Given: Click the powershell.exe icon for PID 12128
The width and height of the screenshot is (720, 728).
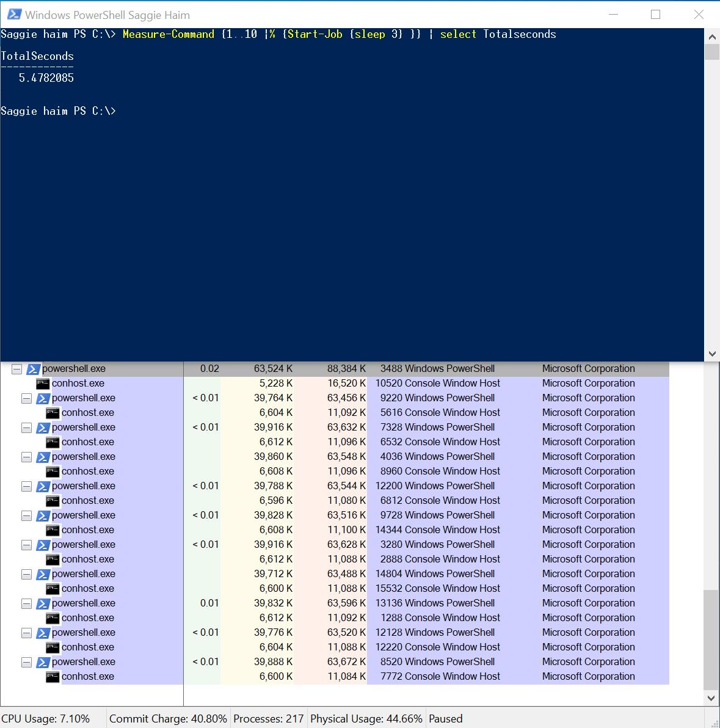Looking at the screenshot, I should pos(43,633).
